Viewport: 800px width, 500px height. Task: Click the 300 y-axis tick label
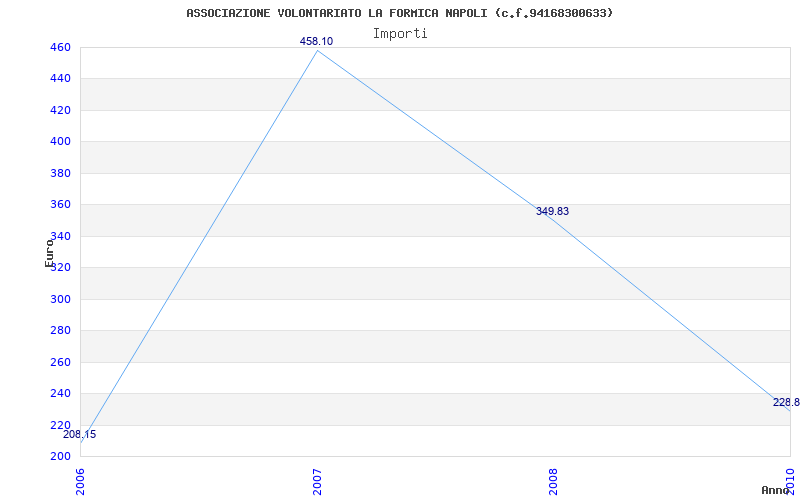[60, 299]
